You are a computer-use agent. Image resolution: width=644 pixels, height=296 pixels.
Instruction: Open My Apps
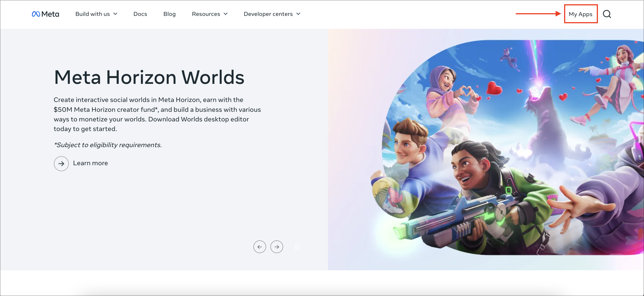click(580, 14)
